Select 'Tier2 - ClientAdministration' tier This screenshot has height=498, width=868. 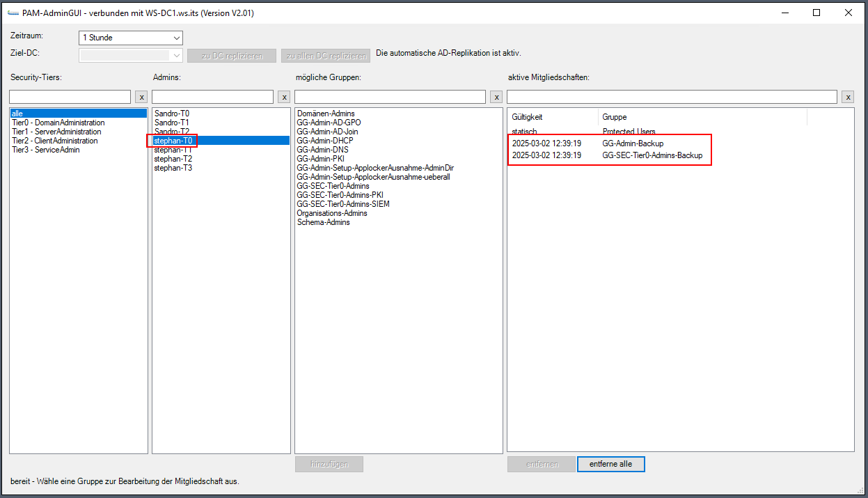click(79, 141)
